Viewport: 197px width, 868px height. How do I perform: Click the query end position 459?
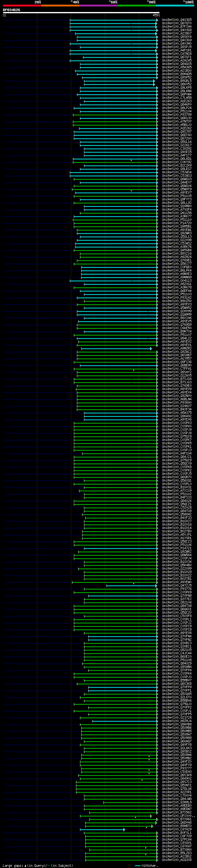click(x=155, y=15)
